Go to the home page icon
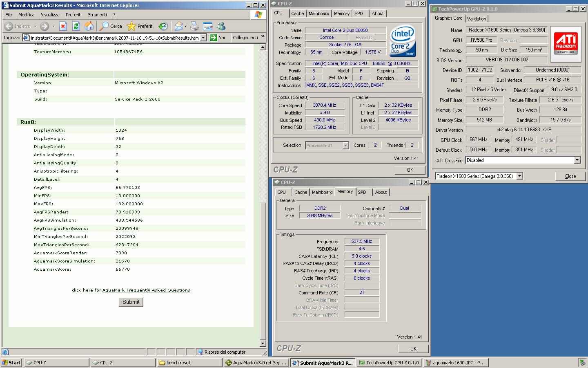 (89, 26)
